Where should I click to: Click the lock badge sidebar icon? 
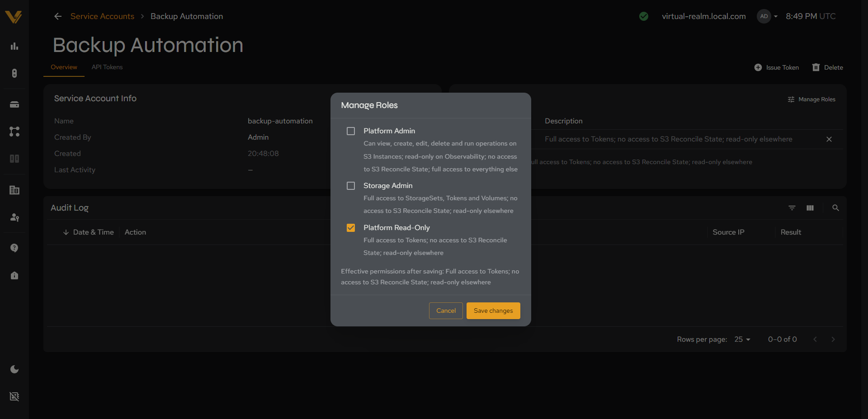pos(14,275)
